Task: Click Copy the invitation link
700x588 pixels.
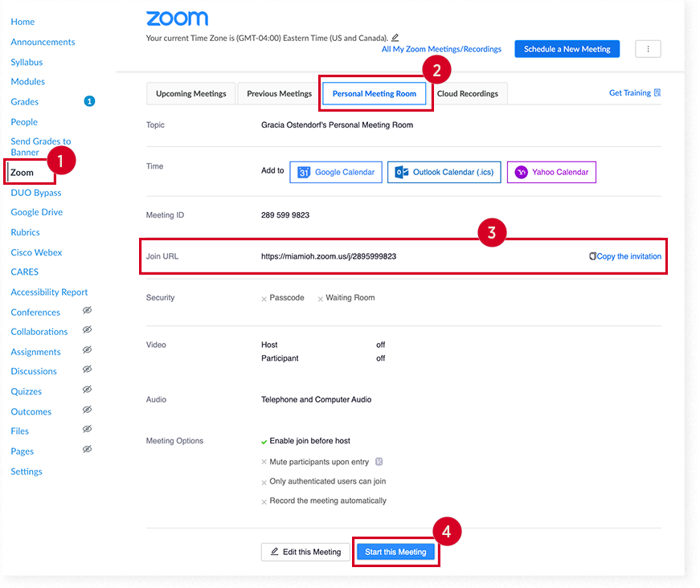Action: [628, 256]
